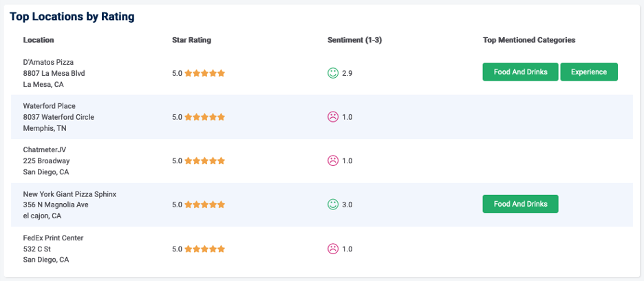Image resolution: width=644 pixels, height=281 pixels.
Task: Click the happy face icon for D'Amatos Pizza
Action: point(333,72)
